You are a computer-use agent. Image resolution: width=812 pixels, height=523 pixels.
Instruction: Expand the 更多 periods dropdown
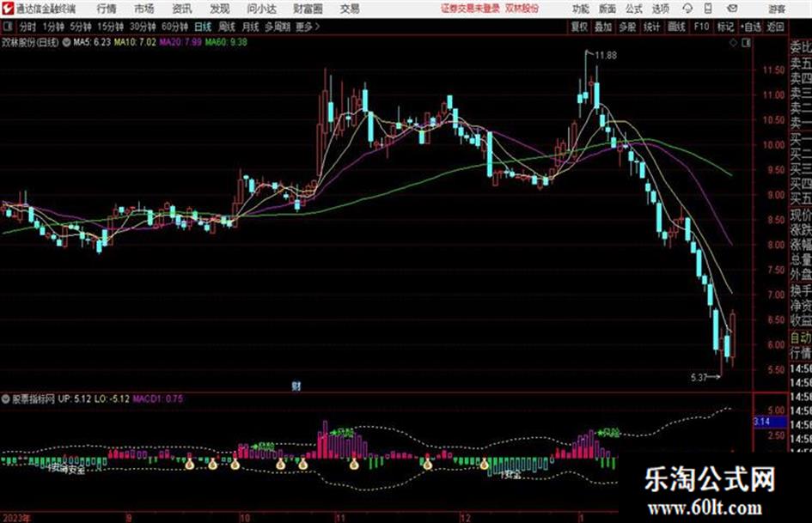(x=308, y=27)
